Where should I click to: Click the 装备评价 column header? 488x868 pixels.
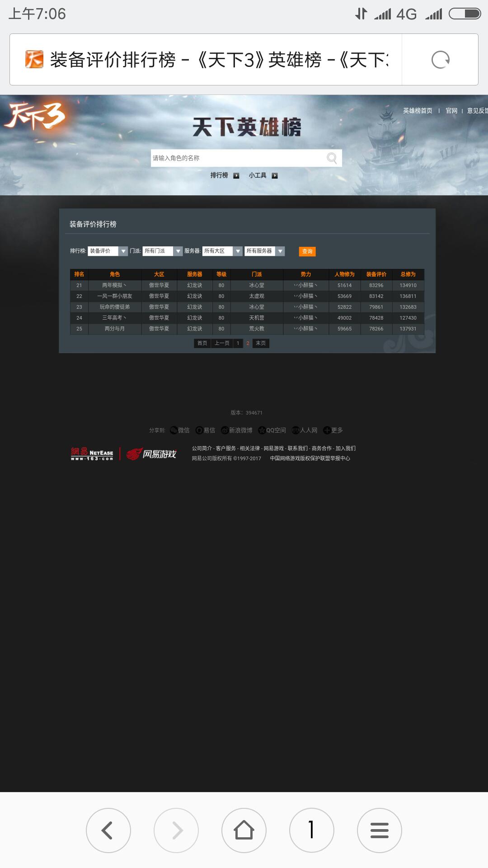[x=376, y=274]
